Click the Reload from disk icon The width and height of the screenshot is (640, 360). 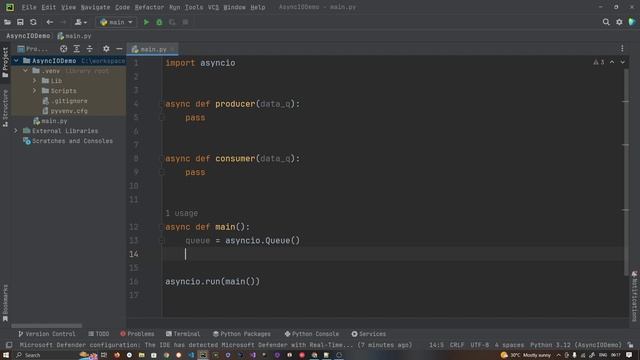click(x=33, y=22)
